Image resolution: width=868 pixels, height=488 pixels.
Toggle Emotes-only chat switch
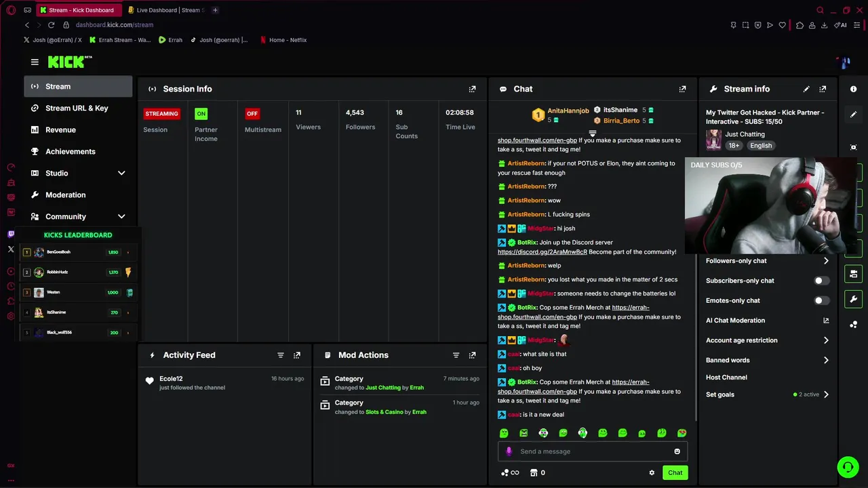point(821,300)
